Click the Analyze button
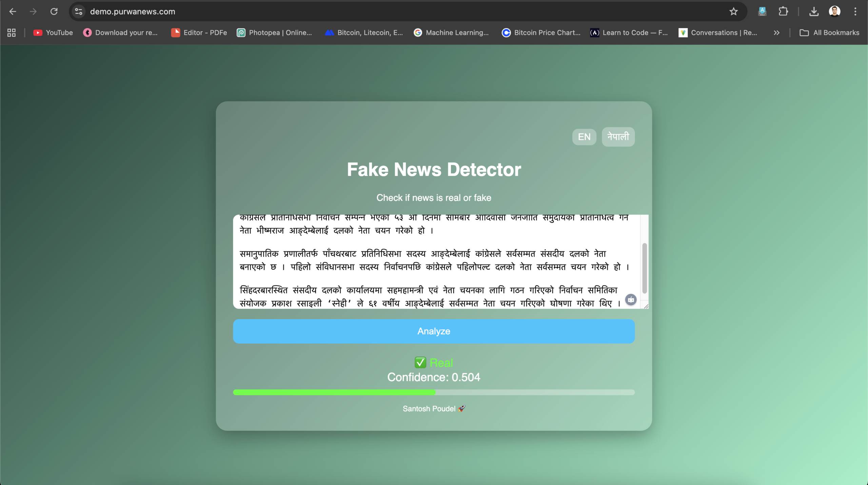Image resolution: width=868 pixels, height=485 pixels. [434, 331]
